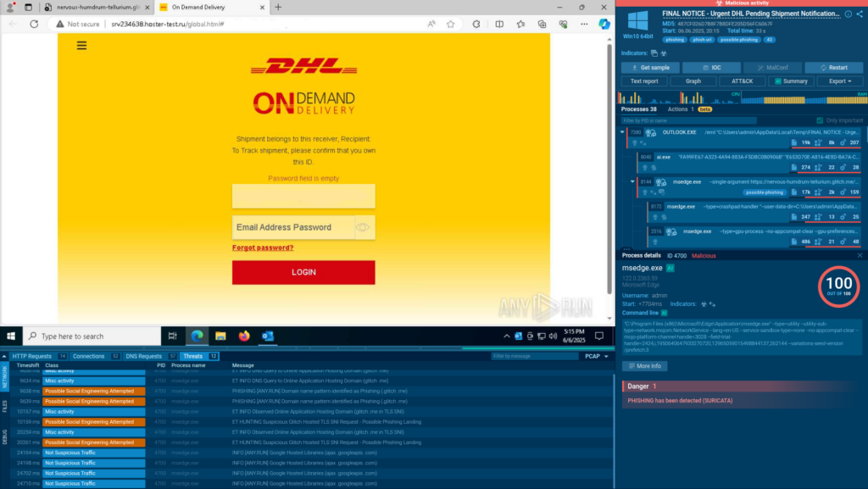The image size is (868, 489).
Task: Click the Get sample button
Action: pyautogui.click(x=649, y=68)
